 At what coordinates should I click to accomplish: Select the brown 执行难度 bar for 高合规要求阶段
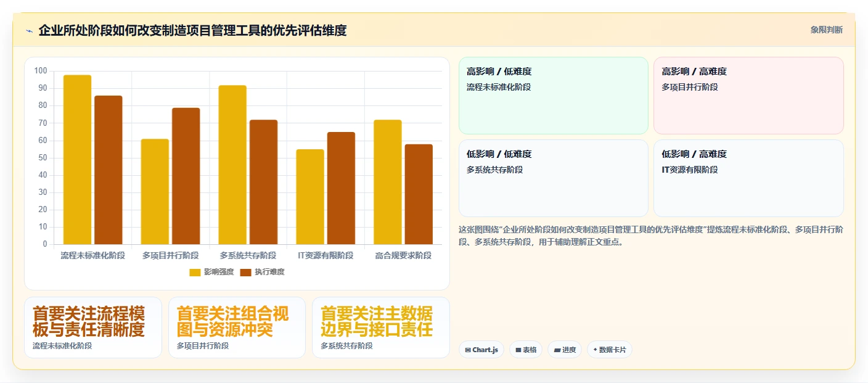419,194
